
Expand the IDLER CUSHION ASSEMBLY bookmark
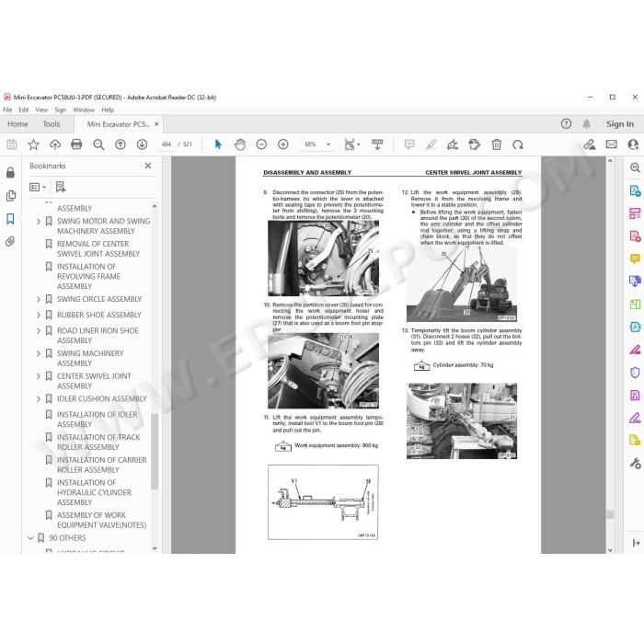(x=39, y=398)
